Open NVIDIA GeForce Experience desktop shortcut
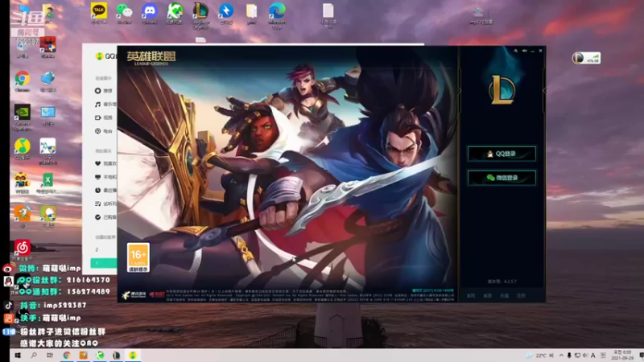The height and width of the screenshot is (362, 644). (23, 117)
